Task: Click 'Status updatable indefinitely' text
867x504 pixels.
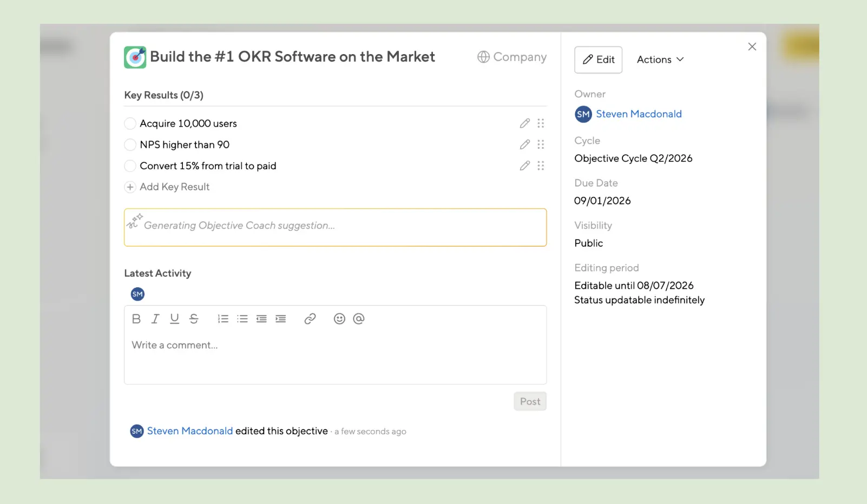Action: [639, 300]
